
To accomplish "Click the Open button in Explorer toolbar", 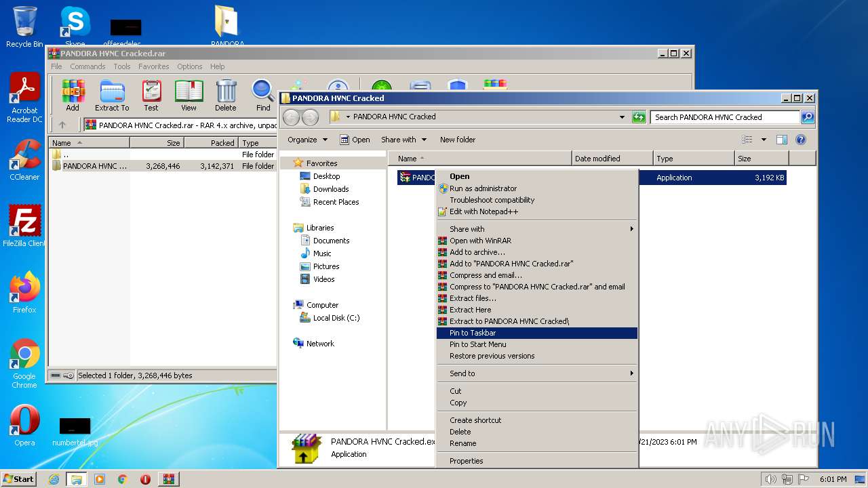I will [x=355, y=140].
